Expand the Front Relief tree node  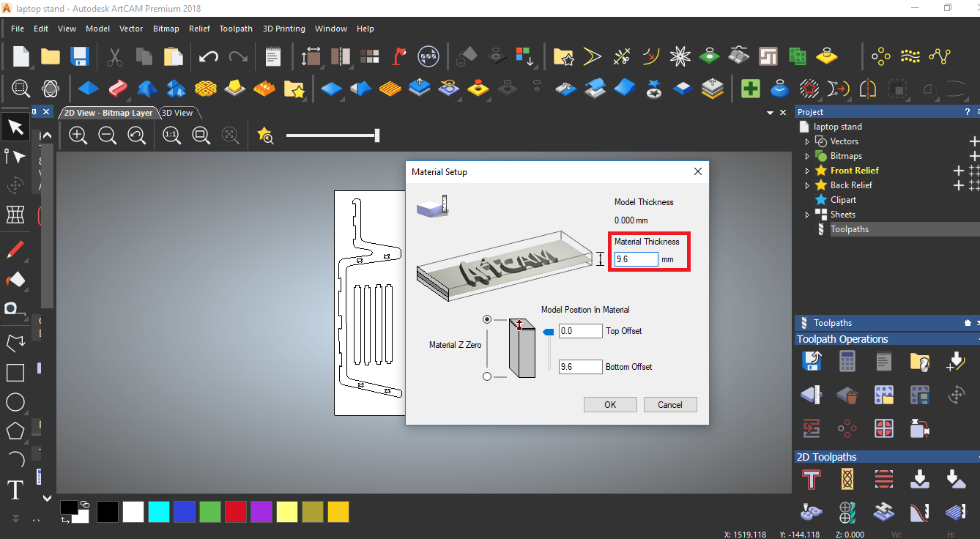point(808,171)
